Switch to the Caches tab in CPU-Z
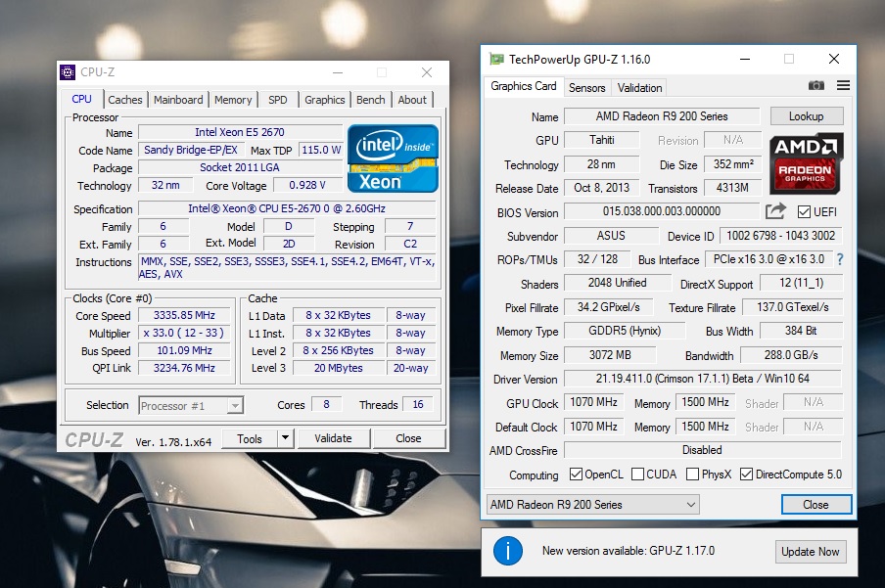885x588 pixels. (x=125, y=100)
